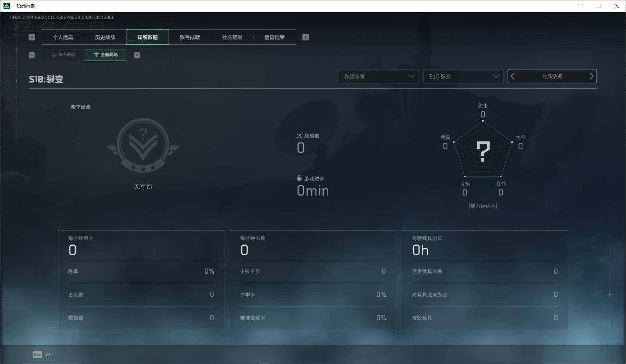The height and width of the screenshot is (364, 626).
Task: Click the 三角洲行动 title bar app icon
Action: click(6, 6)
